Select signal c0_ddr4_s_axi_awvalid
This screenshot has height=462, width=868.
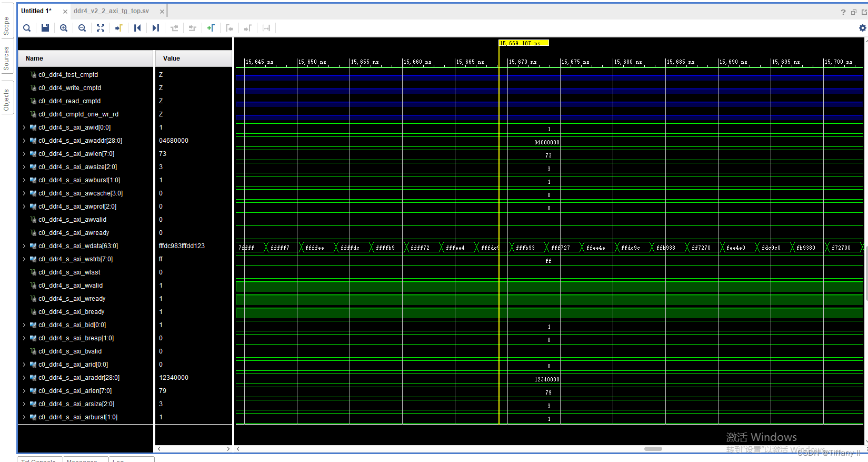pyautogui.click(x=72, y=220)
